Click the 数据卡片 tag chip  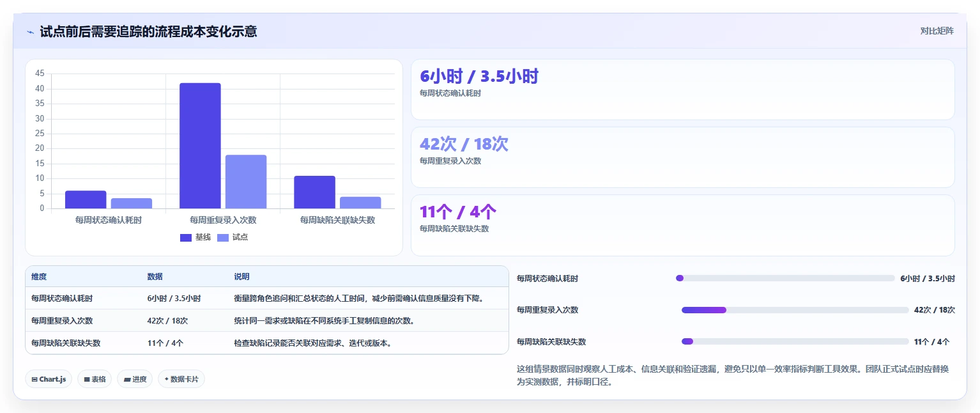181,379
